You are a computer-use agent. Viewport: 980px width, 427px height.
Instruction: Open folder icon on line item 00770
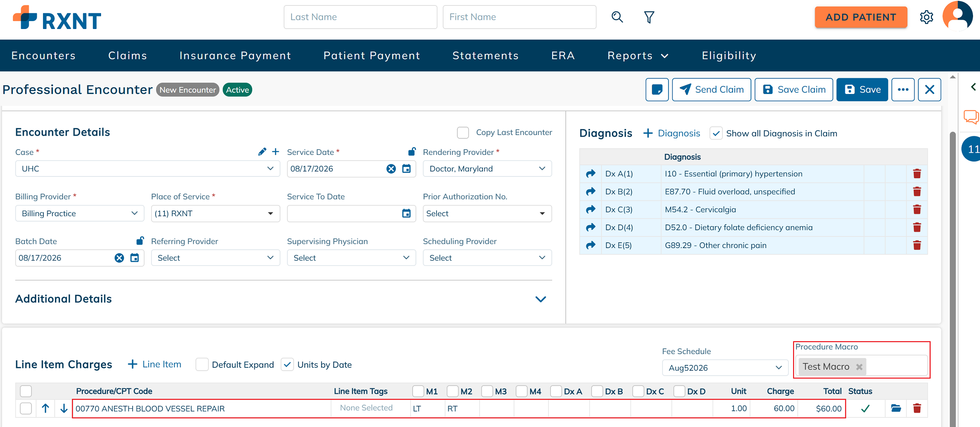pos(896,408)
